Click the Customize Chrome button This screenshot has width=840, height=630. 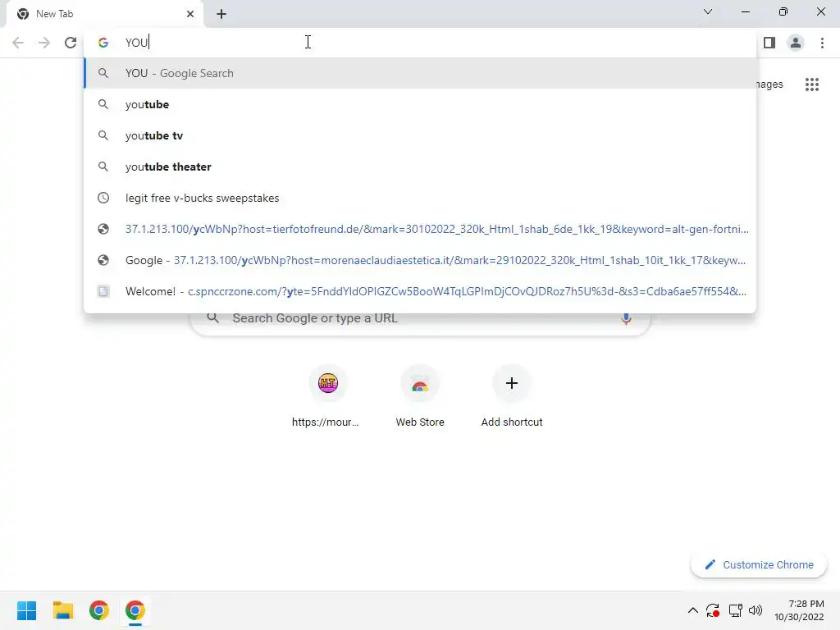point(759,564)
